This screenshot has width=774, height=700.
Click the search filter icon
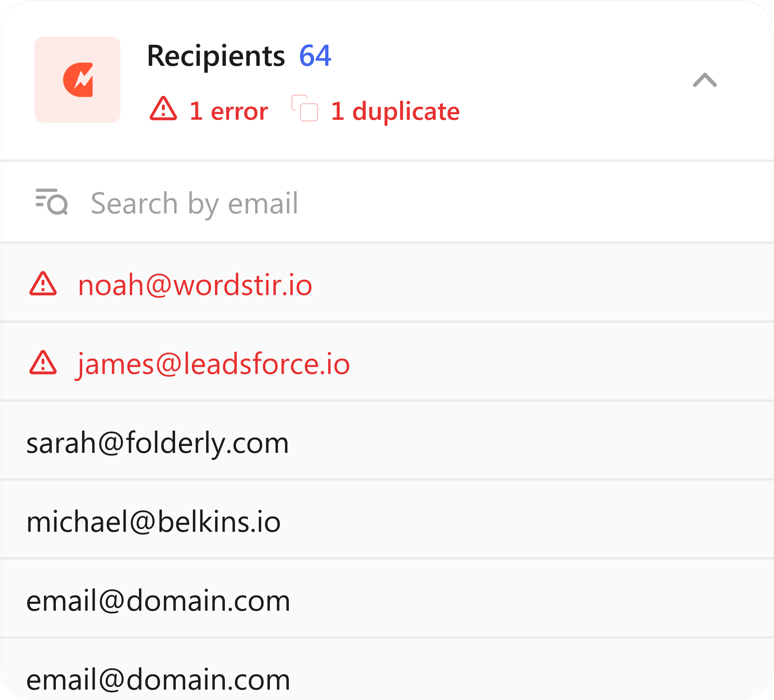51,202
